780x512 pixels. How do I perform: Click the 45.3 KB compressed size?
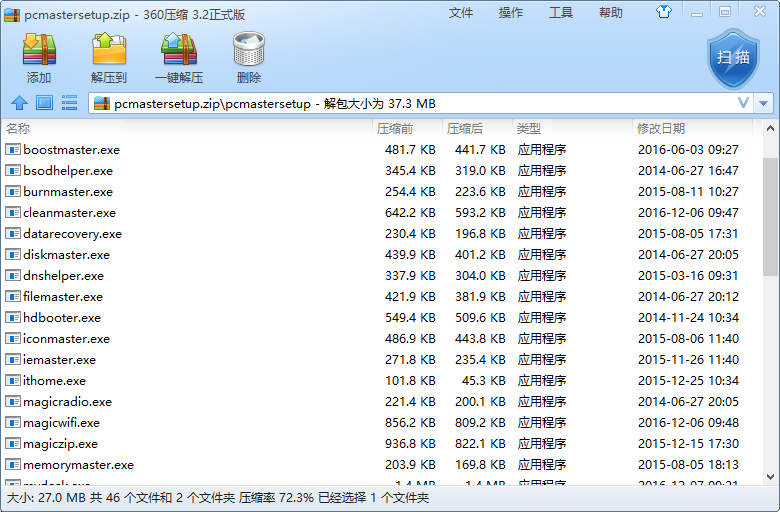click(483, 381)
